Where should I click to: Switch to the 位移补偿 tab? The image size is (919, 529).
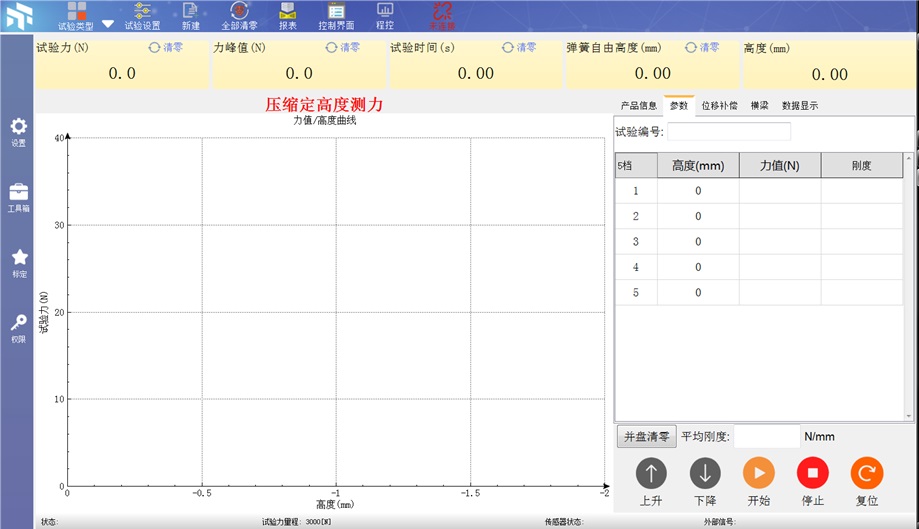[x=719, y=105]
